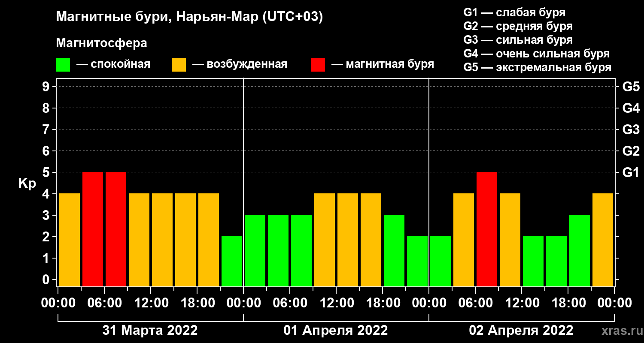Click the '02 Апреля 2022' date label

[x=521, y=330]
